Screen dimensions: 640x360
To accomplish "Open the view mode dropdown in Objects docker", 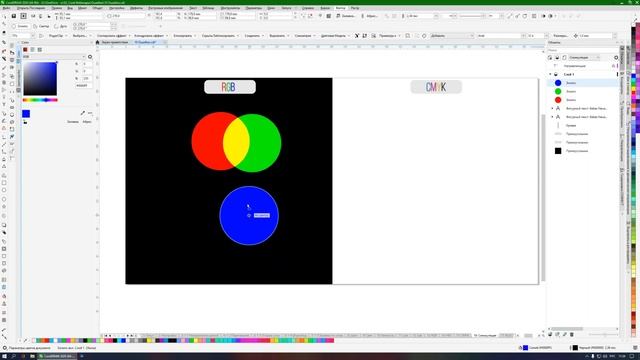I will [x=584, y=58].
